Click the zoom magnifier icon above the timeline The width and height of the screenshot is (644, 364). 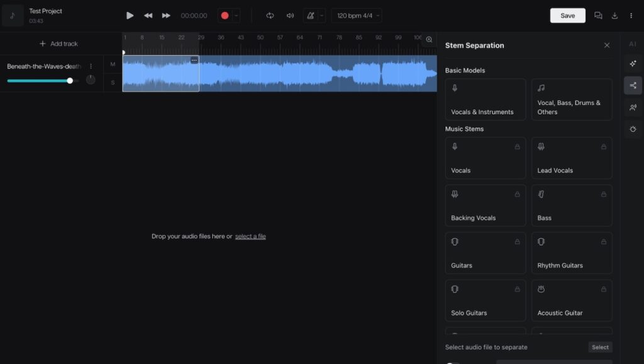click(428, 39)
